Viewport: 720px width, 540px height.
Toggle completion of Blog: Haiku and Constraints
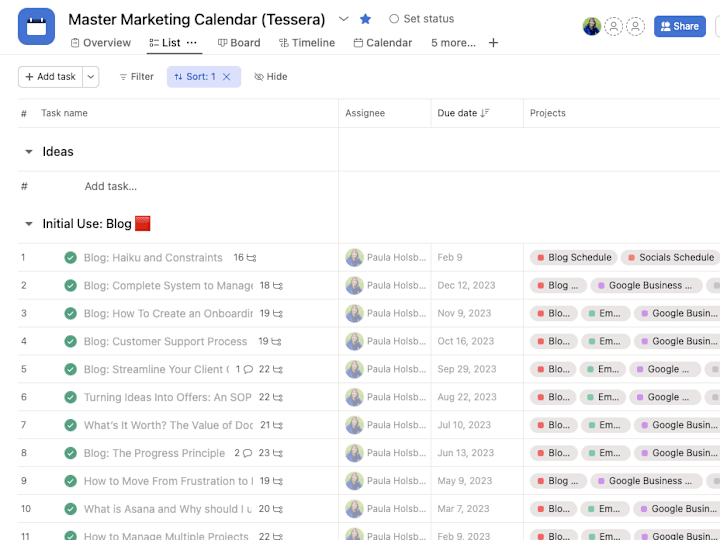70,258
